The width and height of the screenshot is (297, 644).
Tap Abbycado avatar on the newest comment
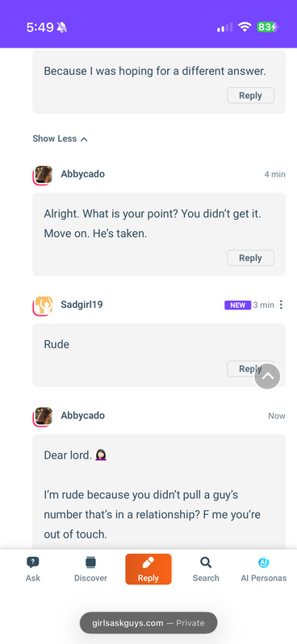click(x=44, y=416)
